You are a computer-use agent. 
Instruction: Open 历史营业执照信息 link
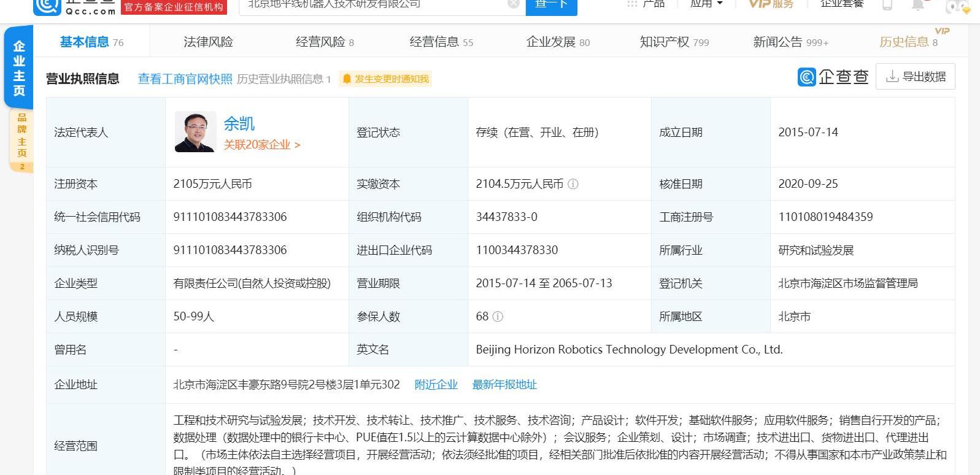tap(284, 79)
